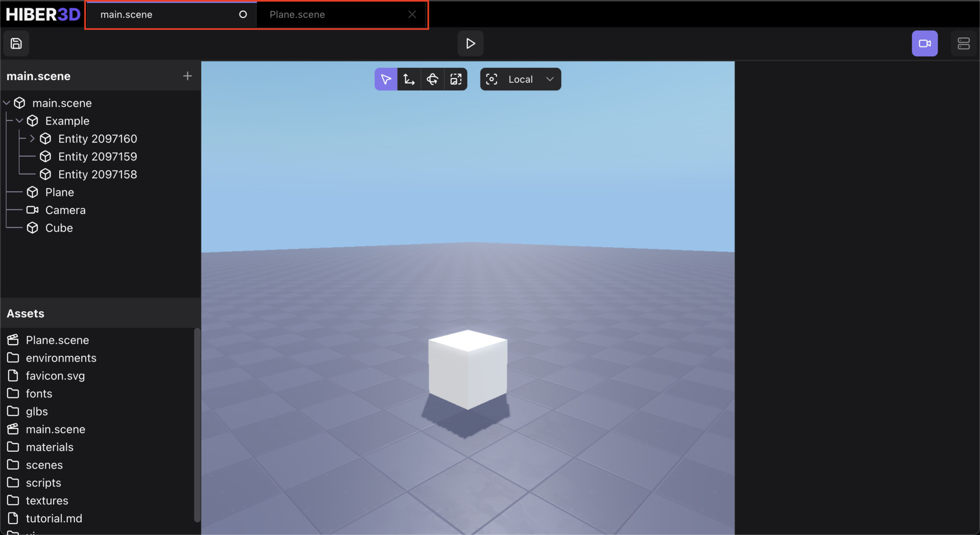Click the save scene icon
The height and width of the screenshot is (535, 980).
tap(16, 43)
